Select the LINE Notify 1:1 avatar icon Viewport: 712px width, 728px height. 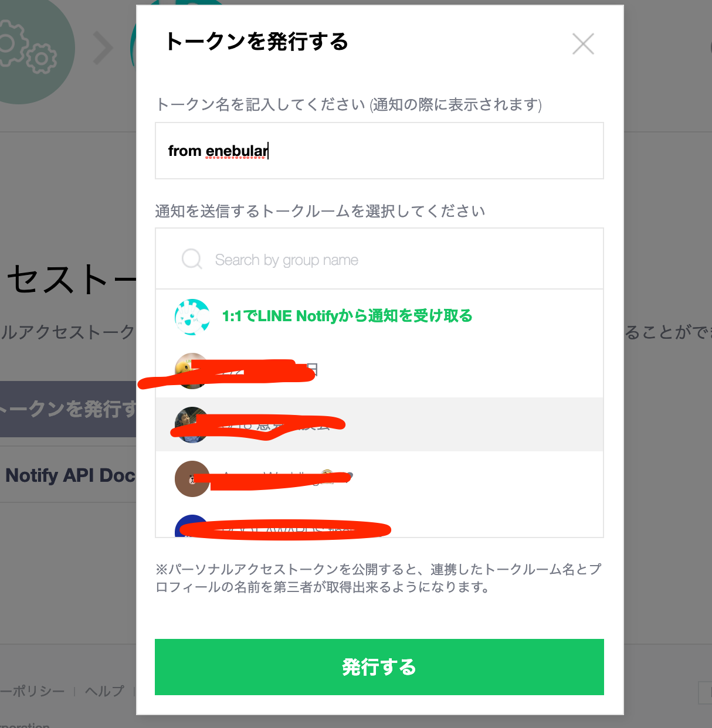tap(192, 317)
